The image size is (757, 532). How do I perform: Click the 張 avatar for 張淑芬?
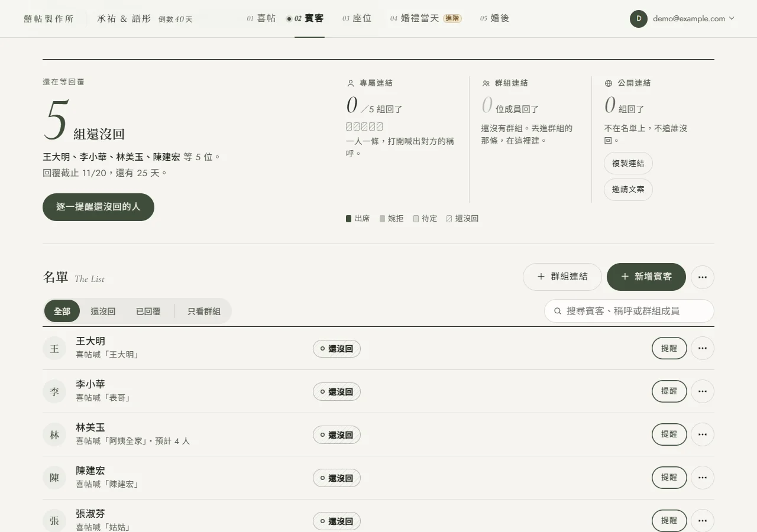tap(54, 521)
